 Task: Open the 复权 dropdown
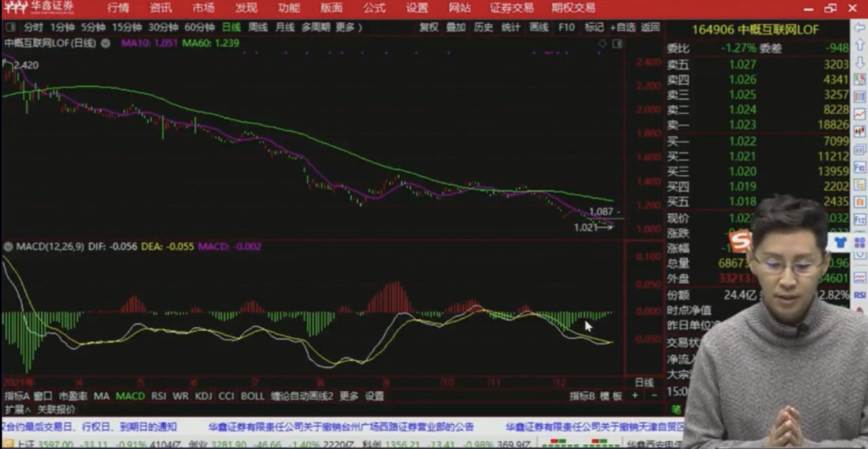428,27
